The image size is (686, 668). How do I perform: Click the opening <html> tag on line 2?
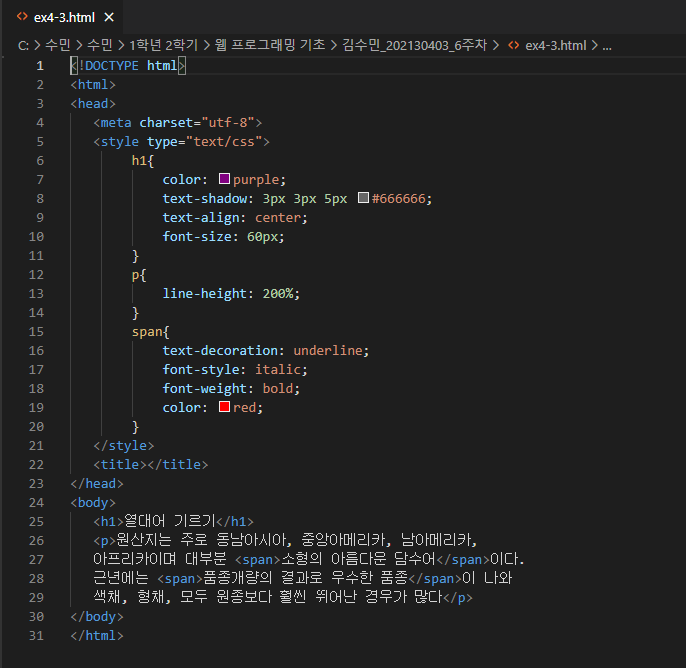coord(93,84)
